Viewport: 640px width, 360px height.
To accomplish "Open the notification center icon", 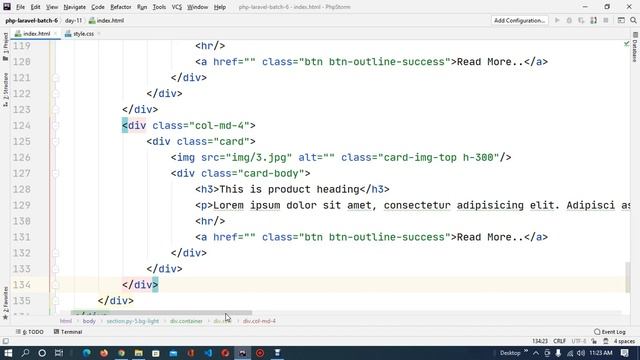I will [624, 353].
